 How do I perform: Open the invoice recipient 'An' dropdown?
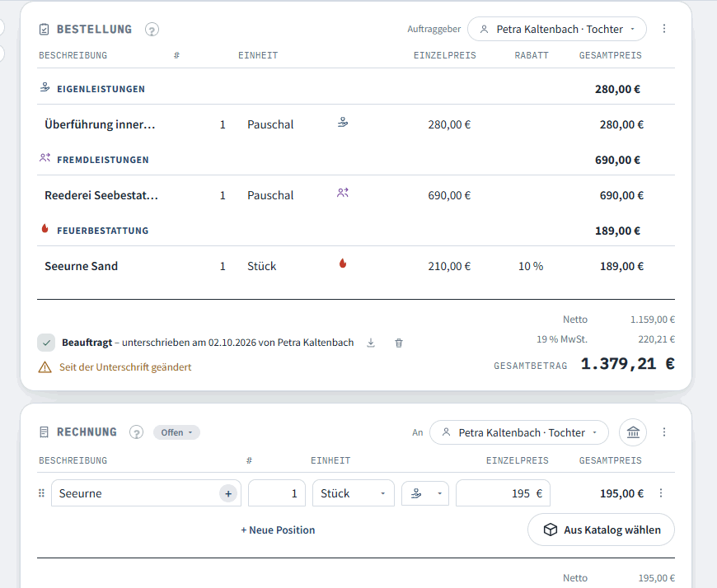tap(519, 432)
